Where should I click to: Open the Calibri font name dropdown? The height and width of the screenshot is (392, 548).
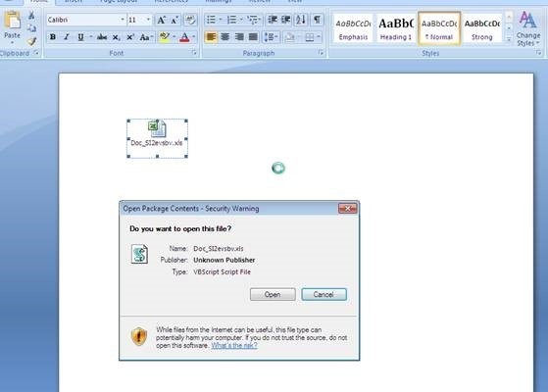click(x=123, y=20)
